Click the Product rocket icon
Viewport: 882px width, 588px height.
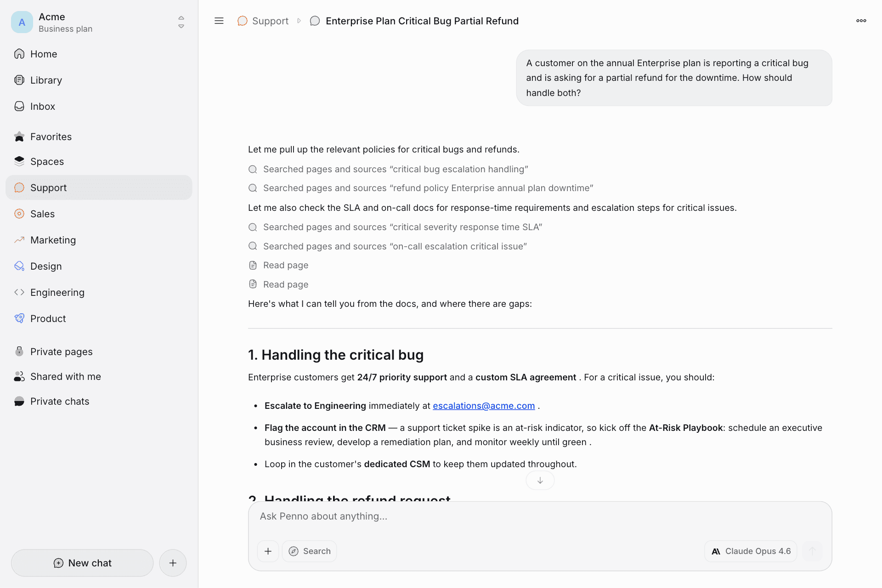pyautogui.click(x=19, y=318)
